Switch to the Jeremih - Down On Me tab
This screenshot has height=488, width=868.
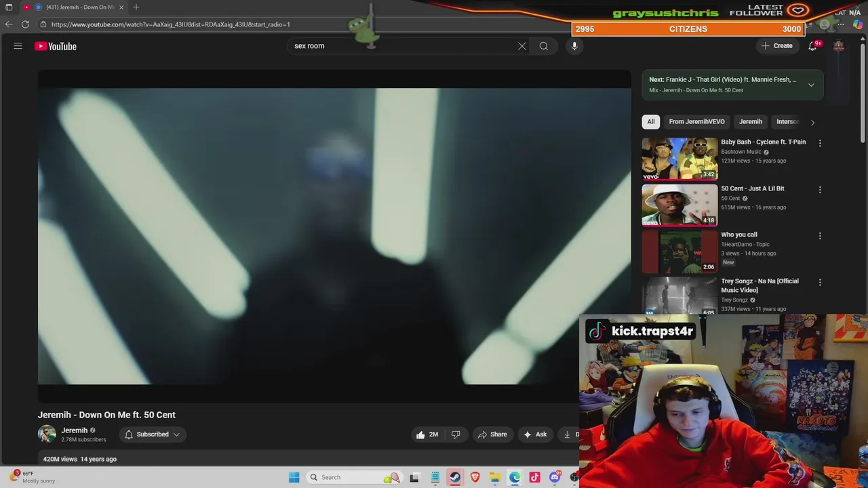[x=75, y=7]
